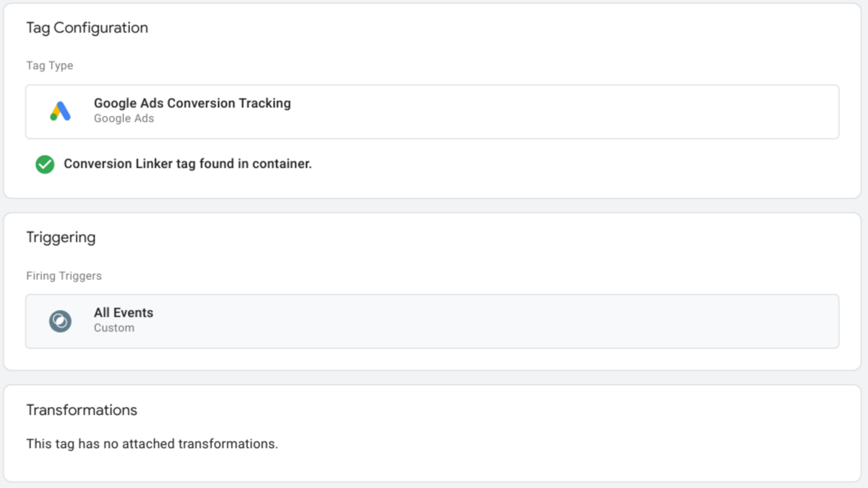Click the green Conversion Linker checkmark icon
The height and width of the screenshot is (488, 868).
(x=44, y=164)
